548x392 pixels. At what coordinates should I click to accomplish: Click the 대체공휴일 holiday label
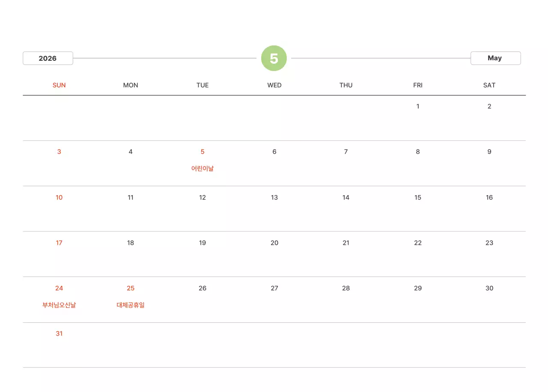point(131,305)
